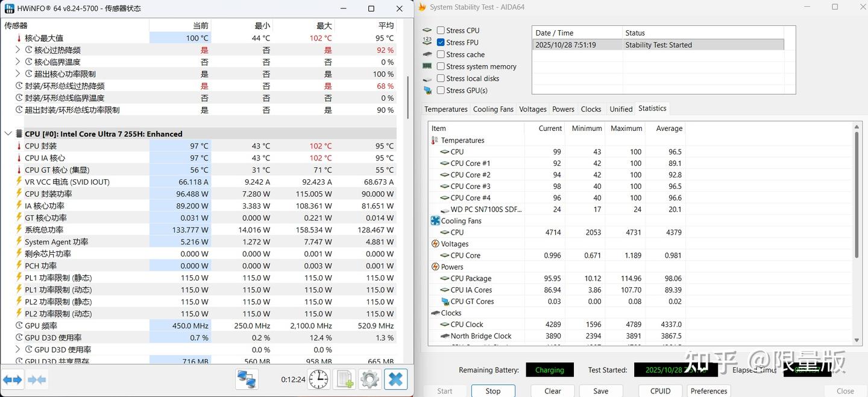Click the CPU chip icon in the Intel Core Ultra 7 header
Screen dimensions: 868x397
pyautogui.click(x=19, y=134)
